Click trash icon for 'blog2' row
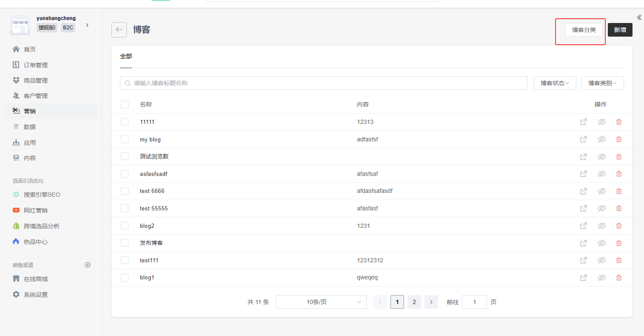Image resolution: width=644 pixels, height=336 pixels. pyautogui.click(x=619, y=226)
